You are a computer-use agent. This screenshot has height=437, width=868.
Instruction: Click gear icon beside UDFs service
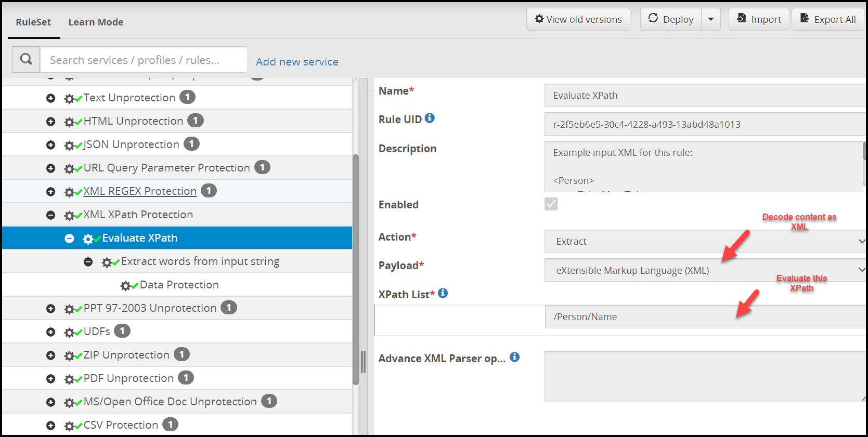point(70,332)
